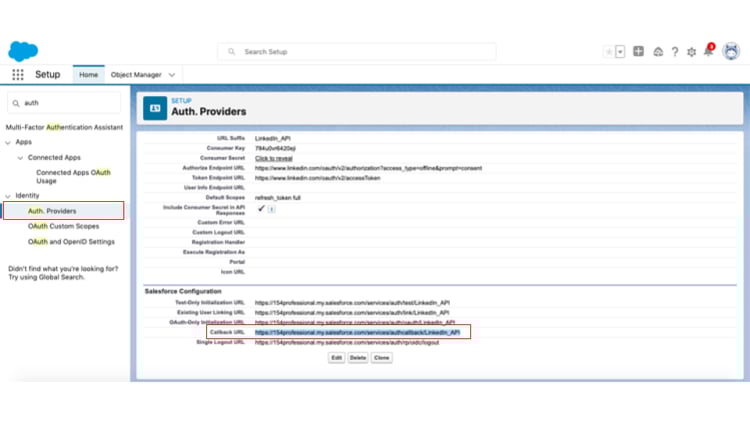
Task: Click the Auth. Providers header icon
Action: coord(155,108)
